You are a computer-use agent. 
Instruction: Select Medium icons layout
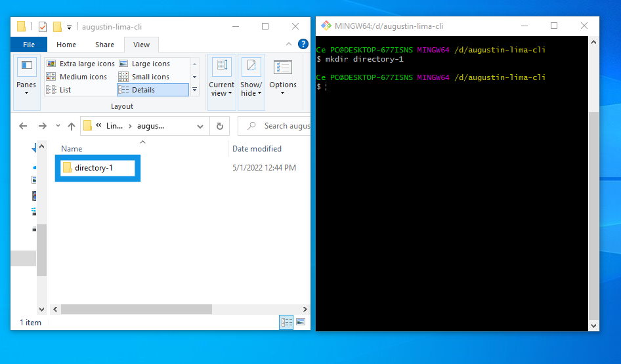coord(77,77)
